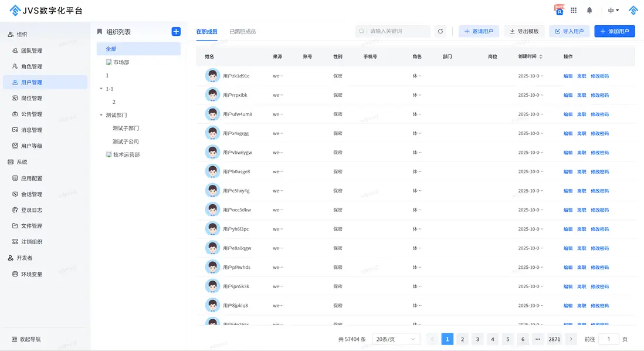Screen dimensions: 644x351
Task: Click avatar of 用户zk1d91c
Action: click(212, 76)
